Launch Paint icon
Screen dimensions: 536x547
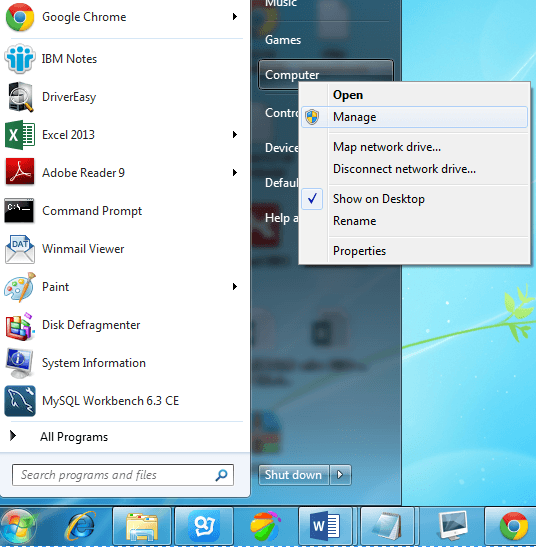point(20,287)
